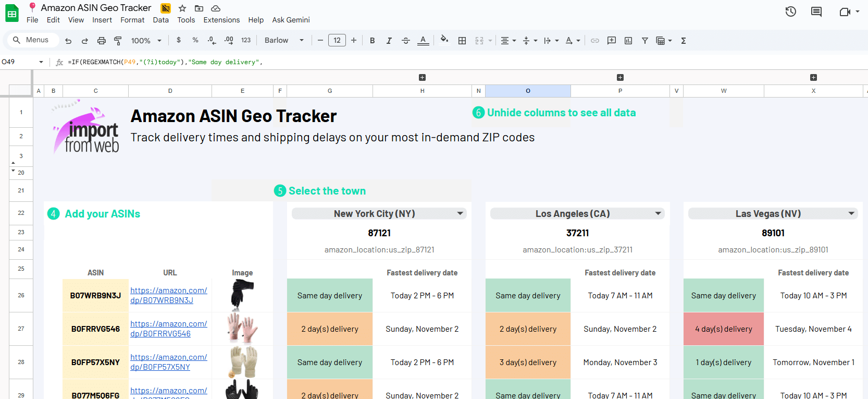This screenshot has width=868, height=399.
Task: Create a filter with funnel icon
Action: coord(645,41)
